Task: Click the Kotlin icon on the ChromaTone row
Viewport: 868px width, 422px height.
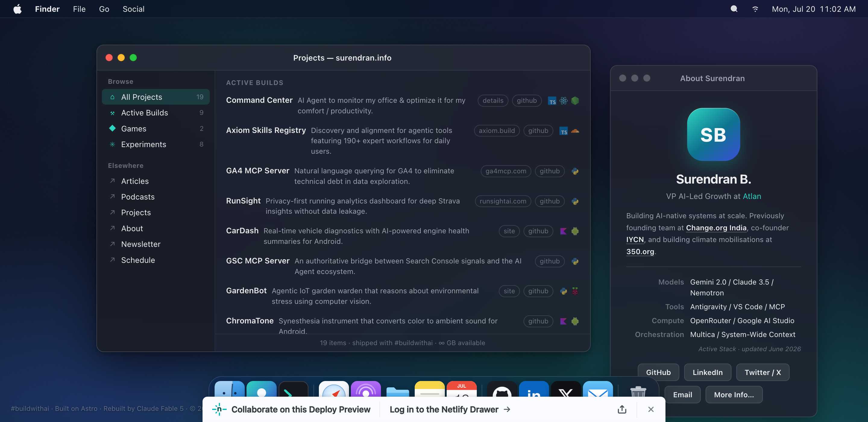Action: tap(563, 321)
